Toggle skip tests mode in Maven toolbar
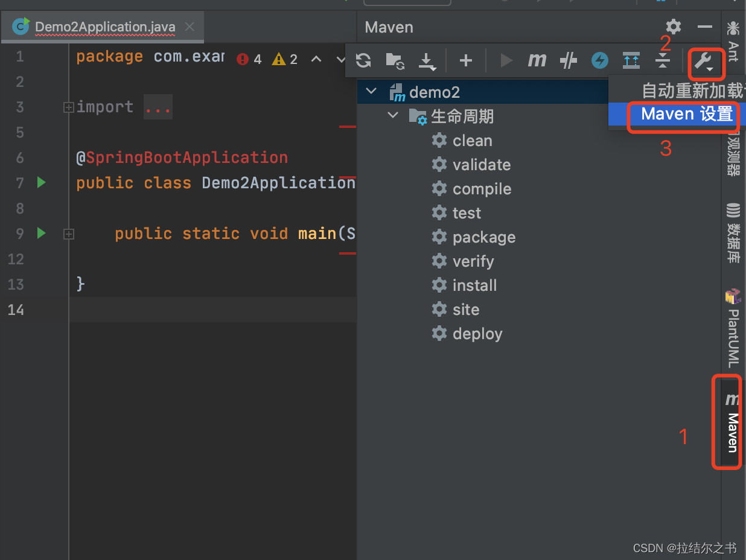 [x=568, y=60]
